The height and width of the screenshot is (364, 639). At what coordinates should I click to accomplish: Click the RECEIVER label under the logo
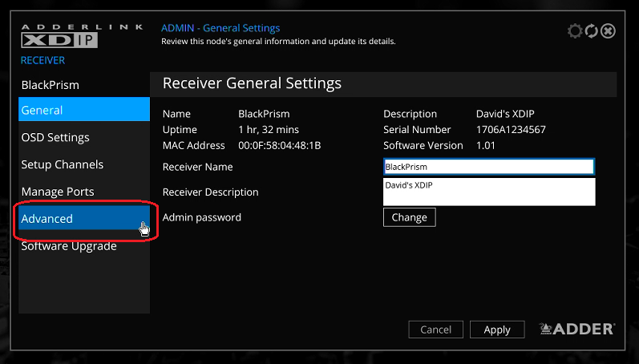(42, 60)
